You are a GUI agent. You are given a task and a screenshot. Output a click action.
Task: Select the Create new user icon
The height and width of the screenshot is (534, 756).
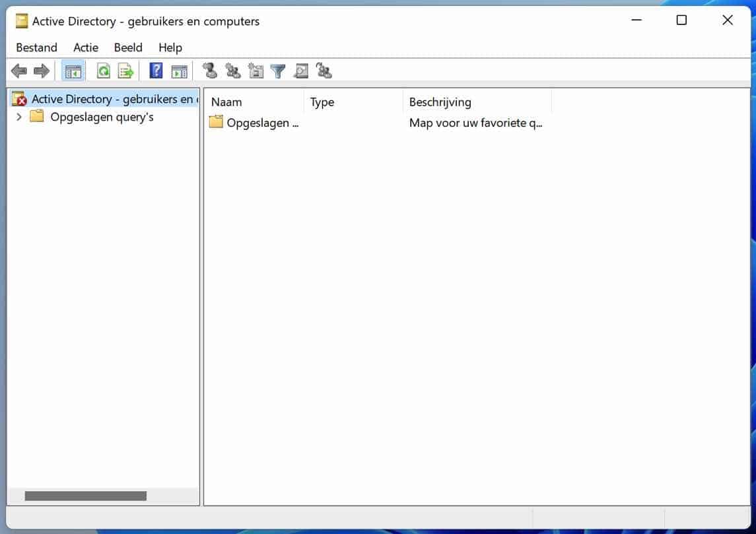(210, 71)
